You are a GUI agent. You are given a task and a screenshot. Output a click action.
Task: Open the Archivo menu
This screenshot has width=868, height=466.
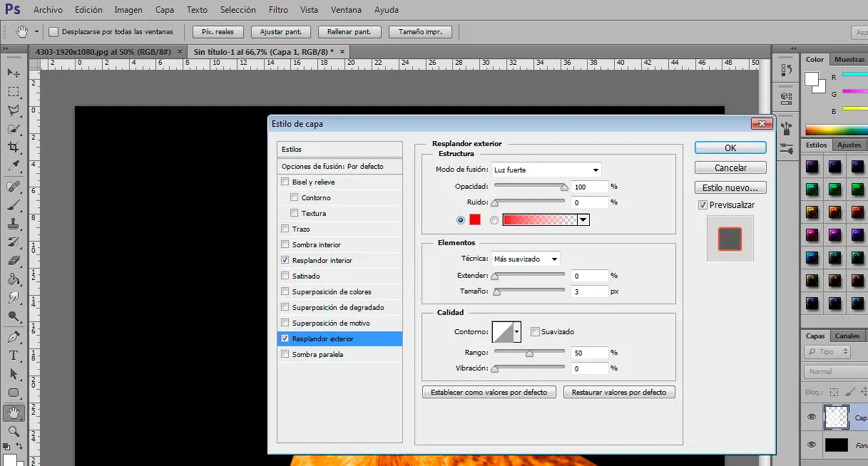[48, 10]
